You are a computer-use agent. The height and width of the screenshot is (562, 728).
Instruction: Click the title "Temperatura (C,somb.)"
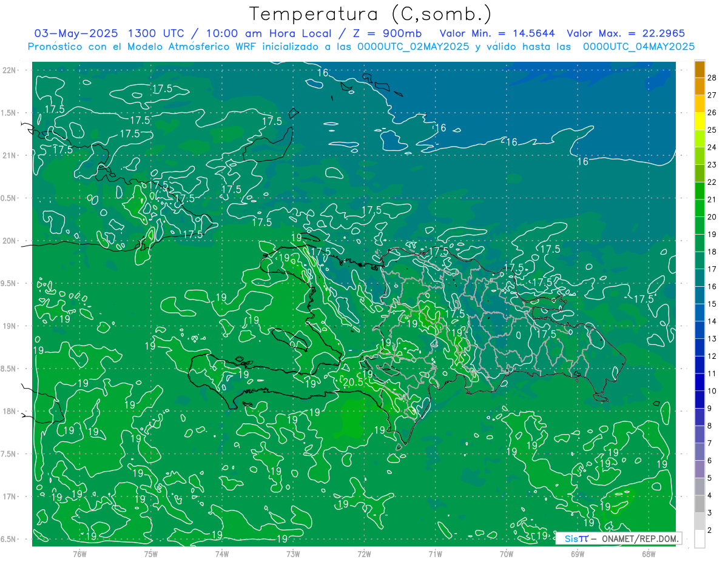pos(370,15)
